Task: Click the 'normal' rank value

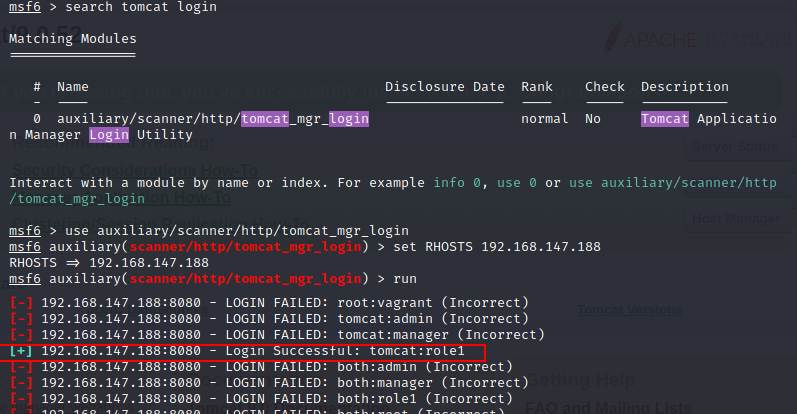Action: [544, 119]
